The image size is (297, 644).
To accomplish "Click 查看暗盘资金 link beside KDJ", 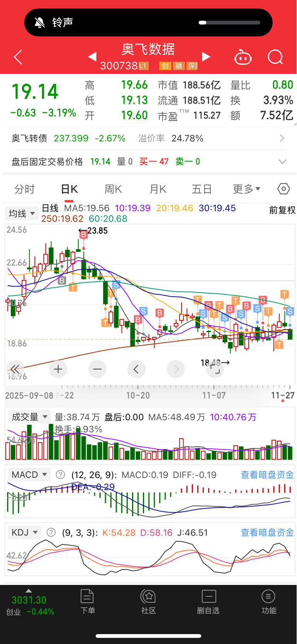I will [267, 533].
